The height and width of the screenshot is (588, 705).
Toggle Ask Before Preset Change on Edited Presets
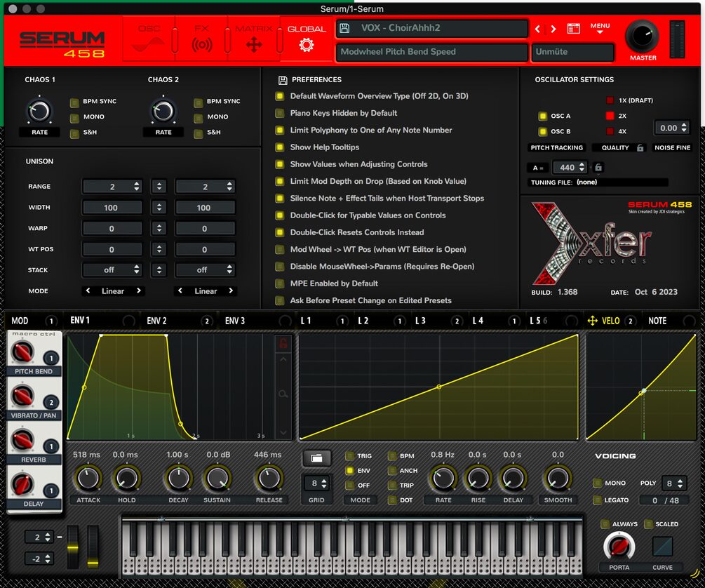click(x=280, y=301)
